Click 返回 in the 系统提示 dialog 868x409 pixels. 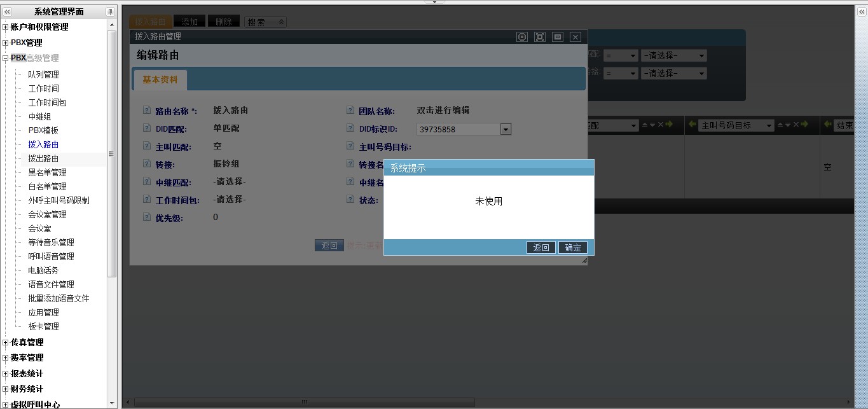click(x=541, y=247)
